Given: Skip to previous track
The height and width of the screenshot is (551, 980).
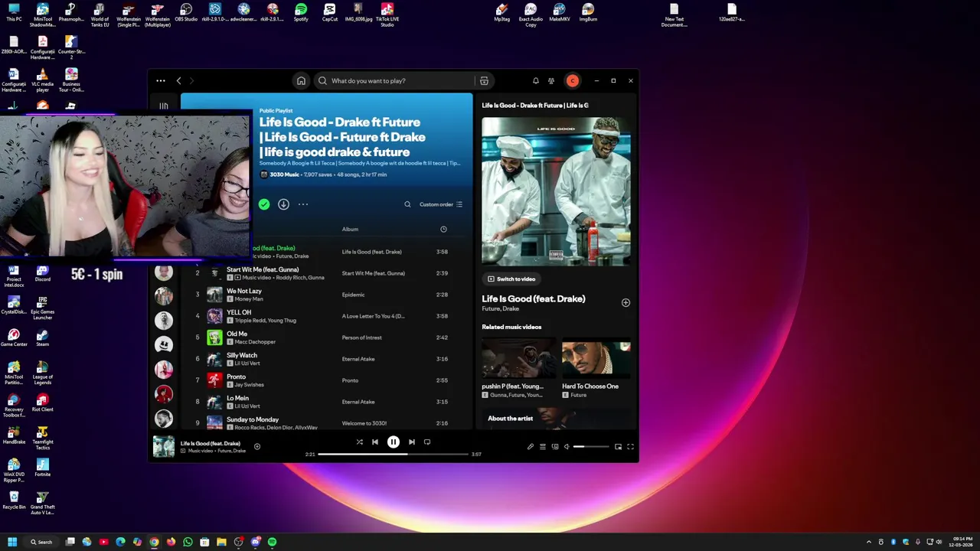Looking at the screenshot, I should (x=375, y=442).
